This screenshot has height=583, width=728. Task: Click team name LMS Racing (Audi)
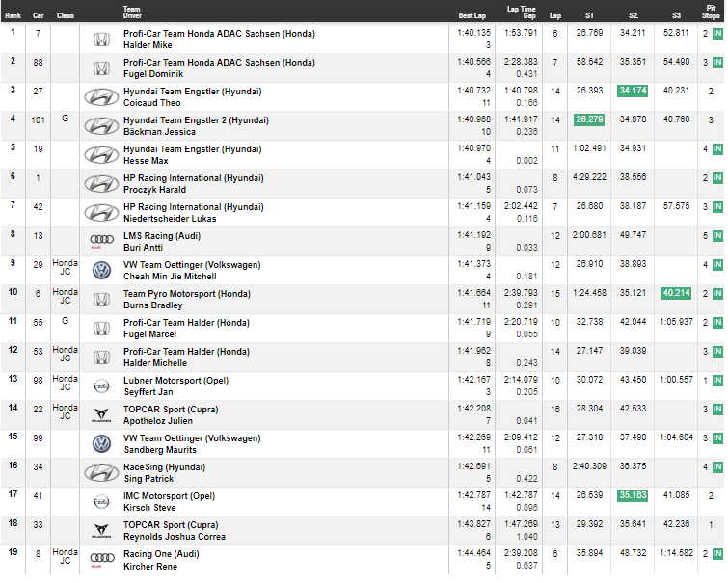coord(162,236)
